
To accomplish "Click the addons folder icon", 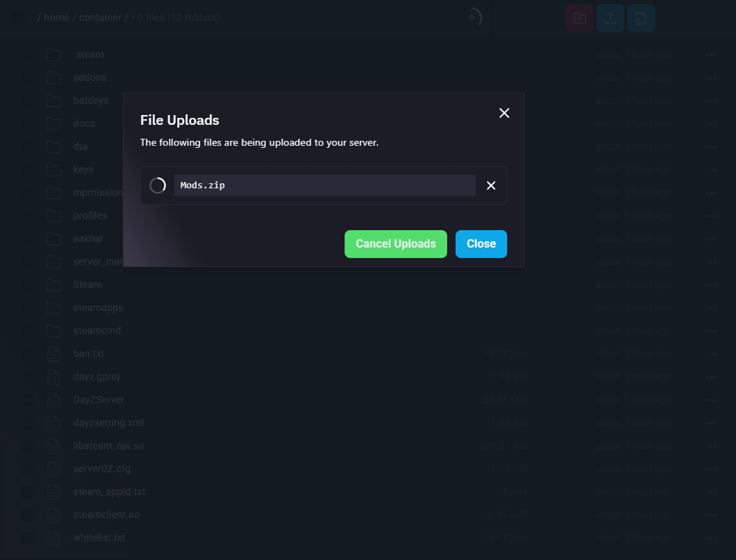I will click(54, 77).
